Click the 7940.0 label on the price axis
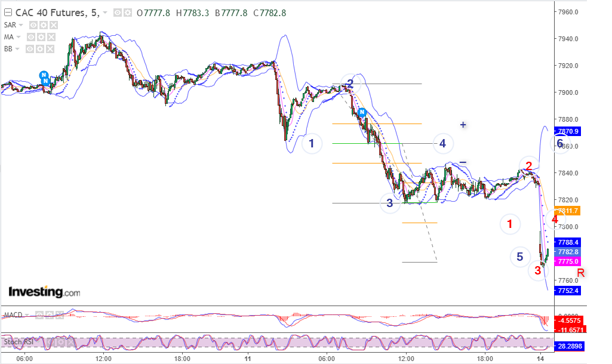Image resolution: width=612 pixels, height=364 pixels. tap(568, 39)
